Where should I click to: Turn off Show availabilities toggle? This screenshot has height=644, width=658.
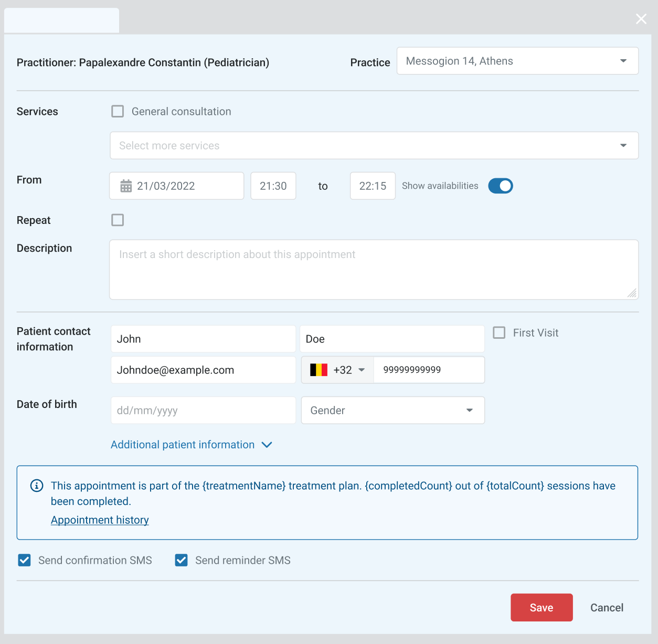pyautogui.click(x=500, y=186)
